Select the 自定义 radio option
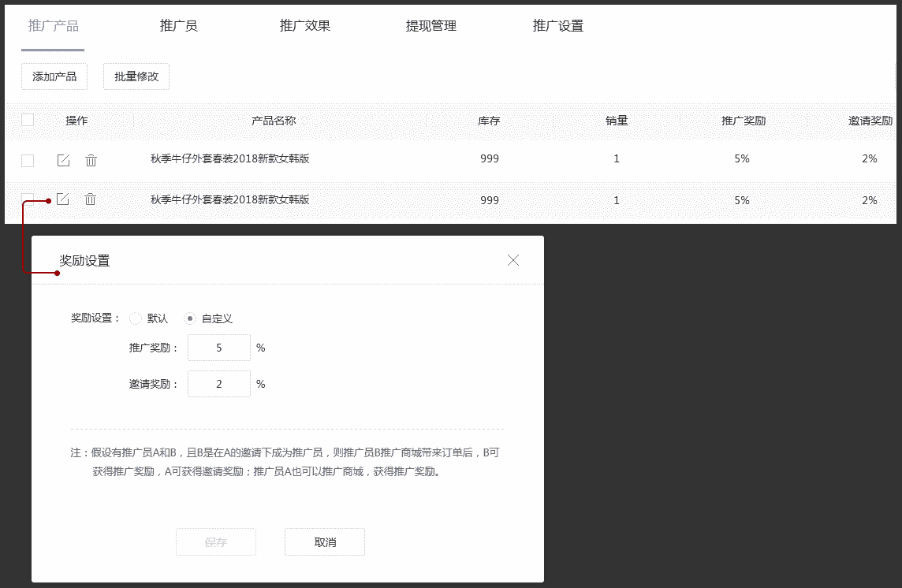 190,319
